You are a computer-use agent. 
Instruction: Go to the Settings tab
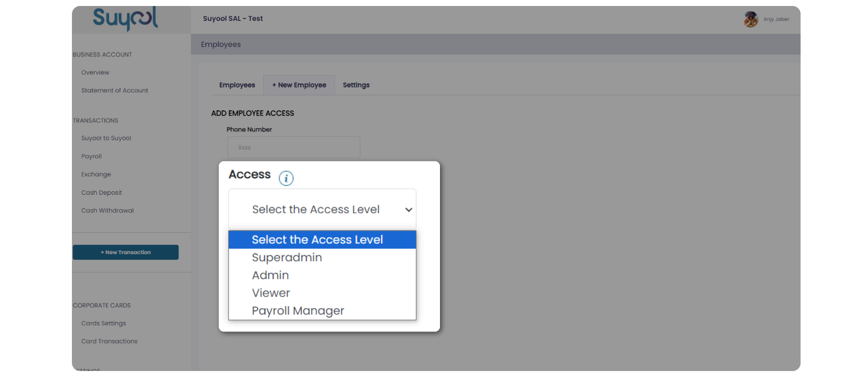point(356,85)
